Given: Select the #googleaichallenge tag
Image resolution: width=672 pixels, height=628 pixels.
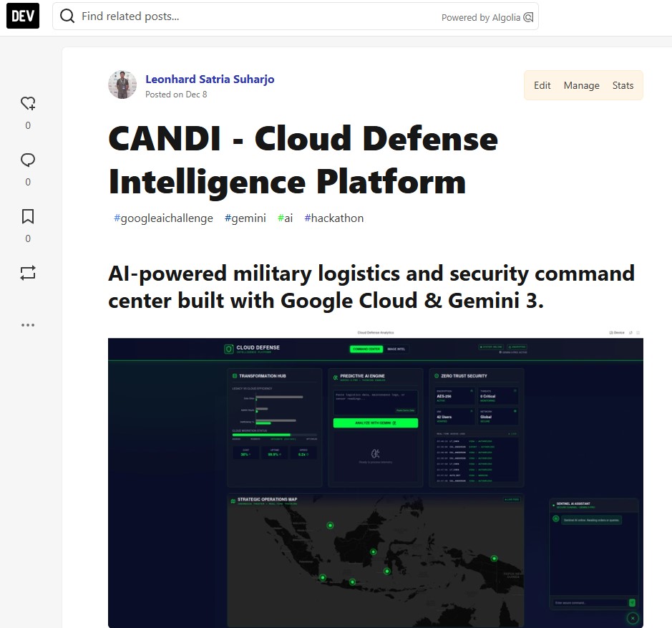Looking at the screenshot, I should pos(163,218).
